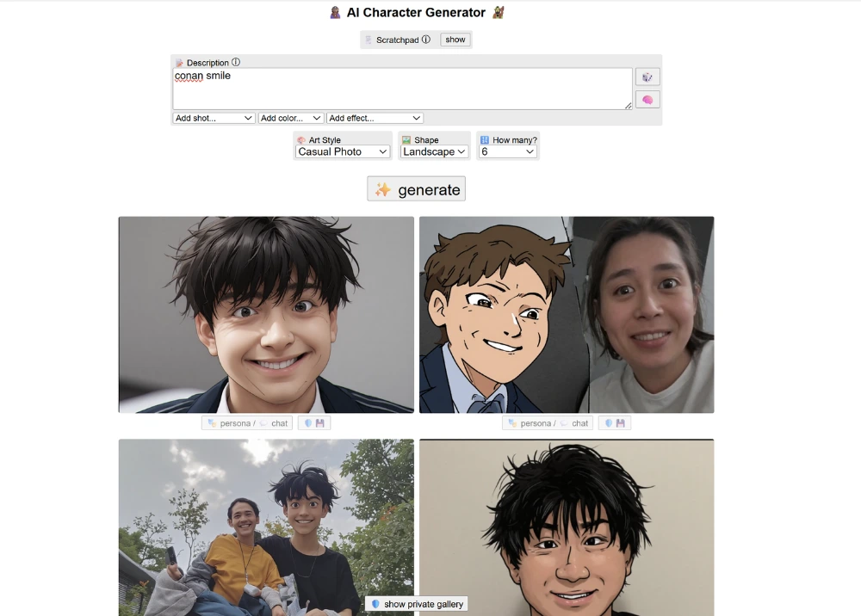Click the generate button
Image resolution: width=861 pixels, height=616 pixels.
(x=416, y=188)
